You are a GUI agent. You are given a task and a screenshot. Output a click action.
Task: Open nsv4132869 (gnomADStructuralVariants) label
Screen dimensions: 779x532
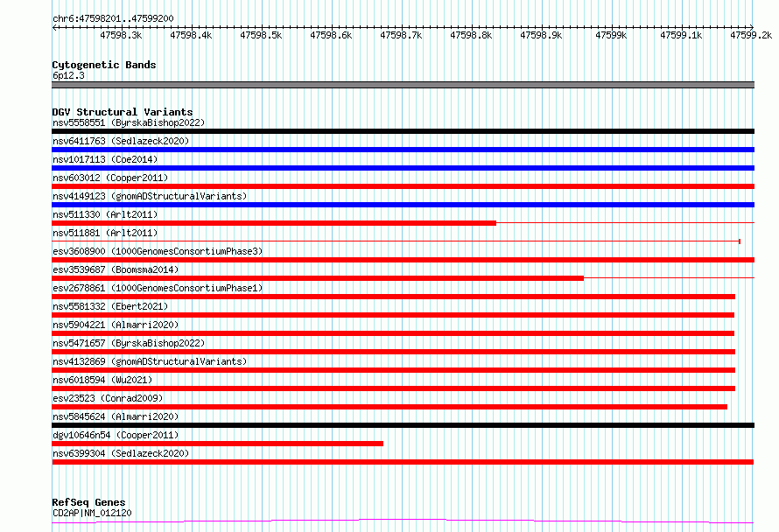coord(150,361)
